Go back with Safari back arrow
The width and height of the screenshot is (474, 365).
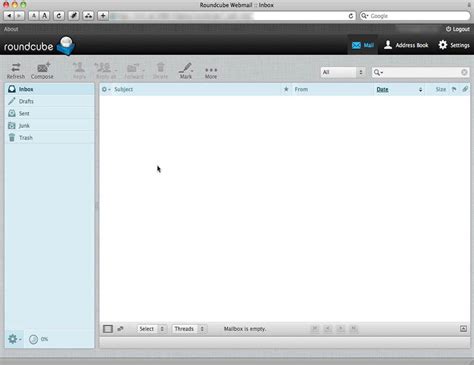coord(9,16)
